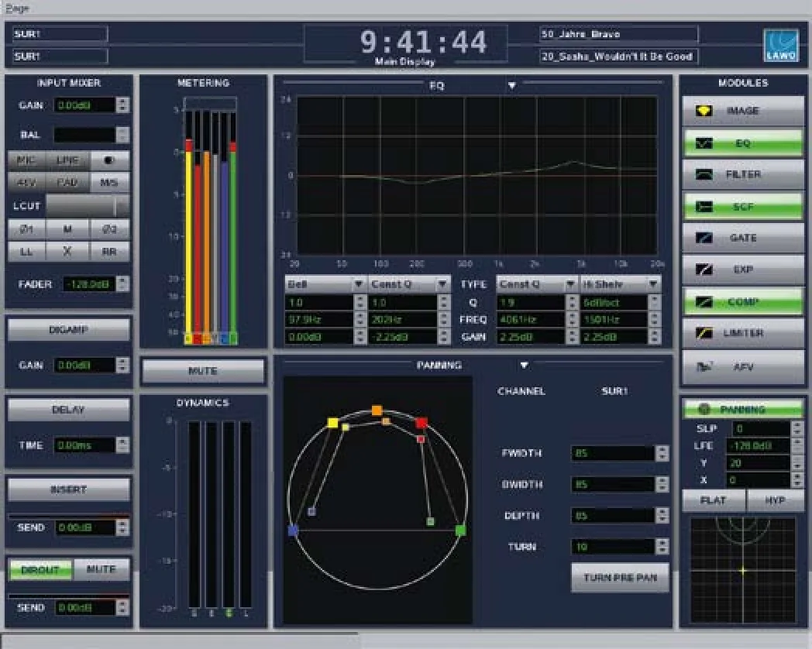Click the INSERT button

[68, 489]
